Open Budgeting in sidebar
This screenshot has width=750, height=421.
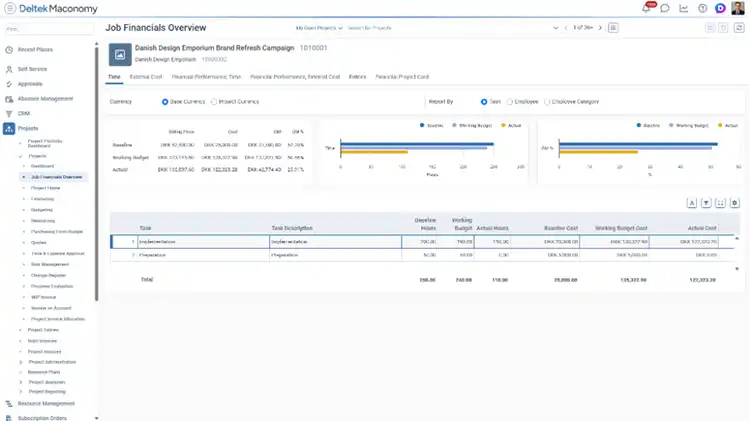click(42, 210)
